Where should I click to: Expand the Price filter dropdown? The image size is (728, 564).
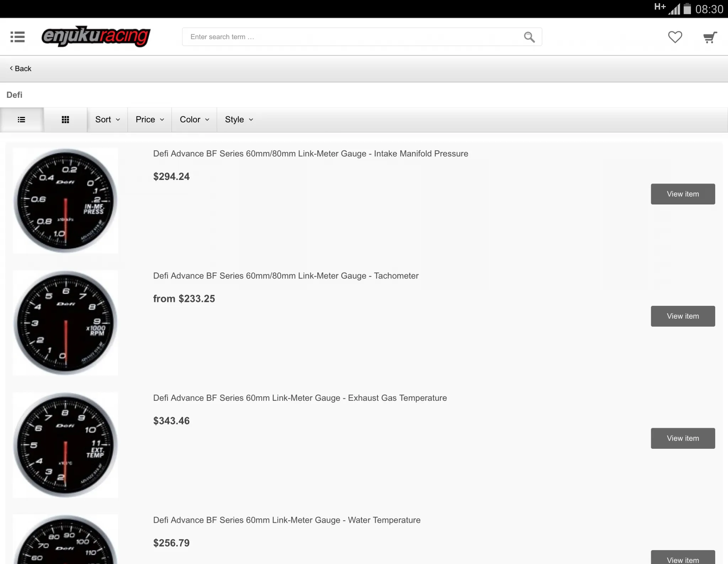150,119
